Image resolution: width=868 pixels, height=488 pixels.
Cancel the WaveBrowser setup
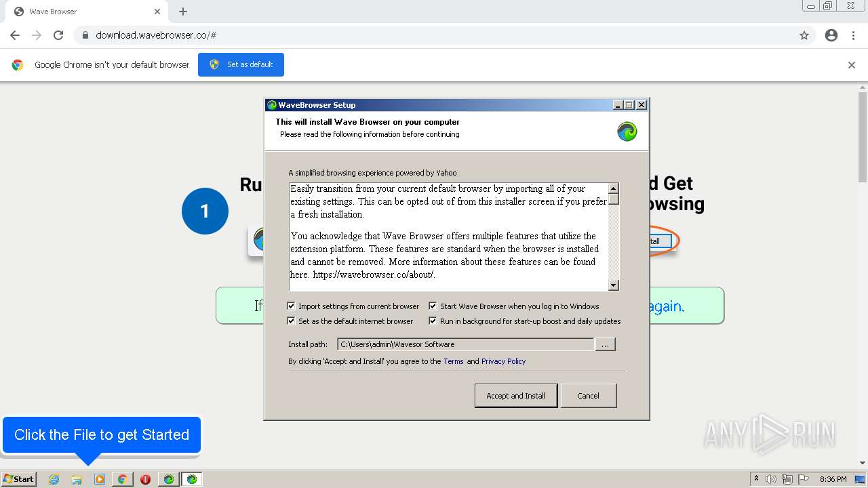click(588, 396)
